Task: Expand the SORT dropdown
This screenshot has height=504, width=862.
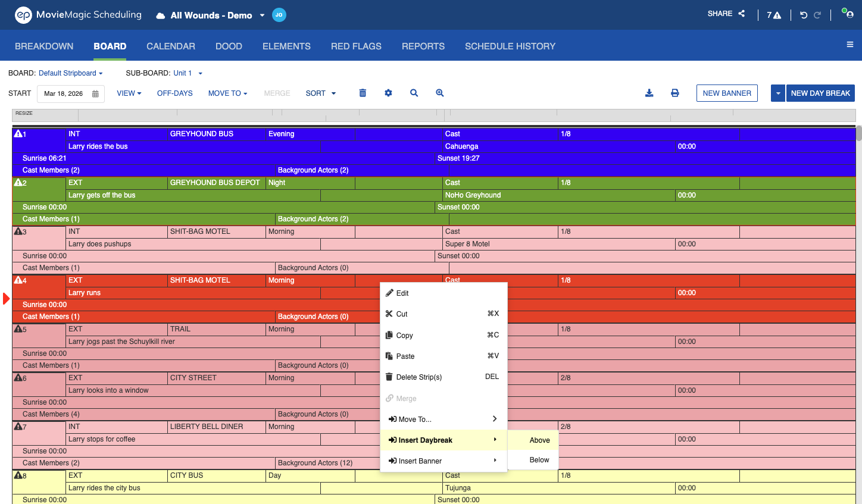Action: point(321,93)
